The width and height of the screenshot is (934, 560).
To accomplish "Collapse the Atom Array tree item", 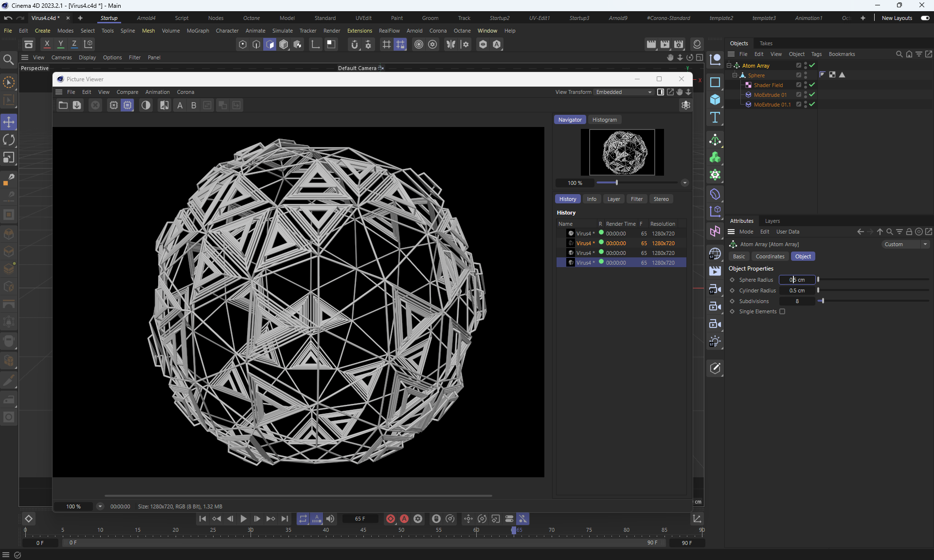I will tap(729, 65).
